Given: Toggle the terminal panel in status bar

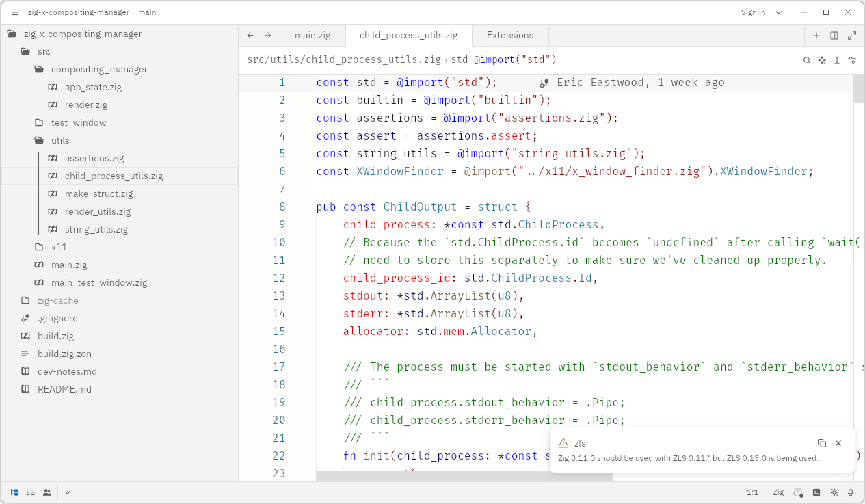Looking at the screenshot, I should (x=816, y=492).
